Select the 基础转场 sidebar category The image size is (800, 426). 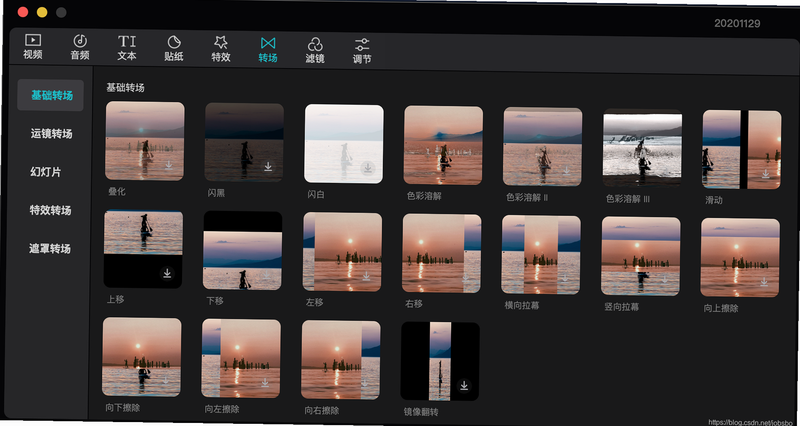click(51, 95)
